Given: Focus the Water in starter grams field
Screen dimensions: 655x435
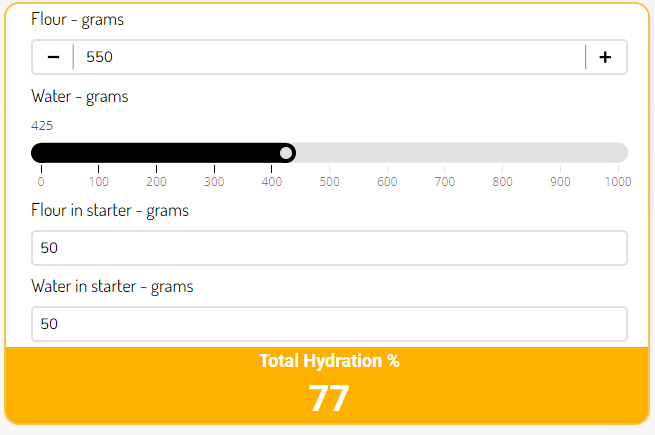Looking at the screenshot, I should click(329, 324).
